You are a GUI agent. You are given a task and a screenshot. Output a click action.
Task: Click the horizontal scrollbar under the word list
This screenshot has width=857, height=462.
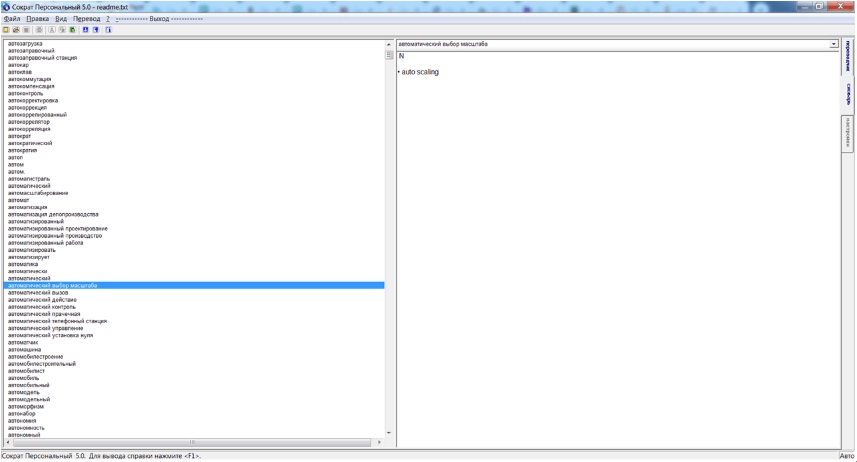[x=190, y=442]
